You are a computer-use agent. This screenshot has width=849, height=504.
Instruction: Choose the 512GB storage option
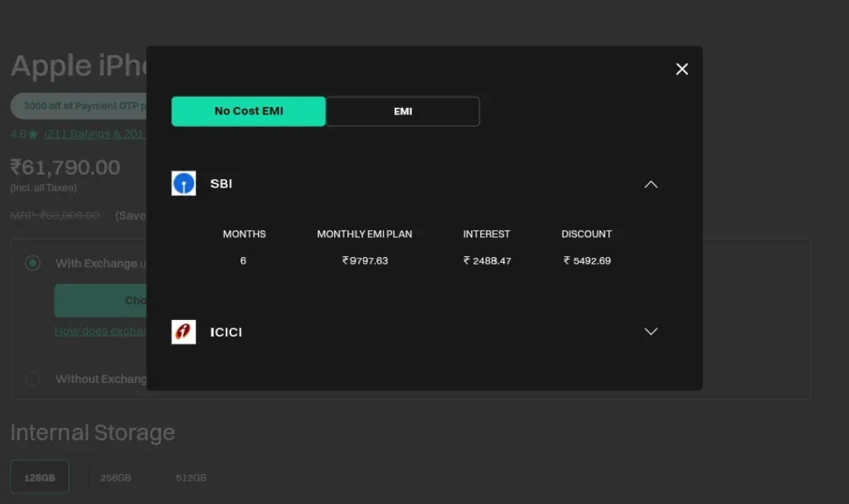pos(191,477)
